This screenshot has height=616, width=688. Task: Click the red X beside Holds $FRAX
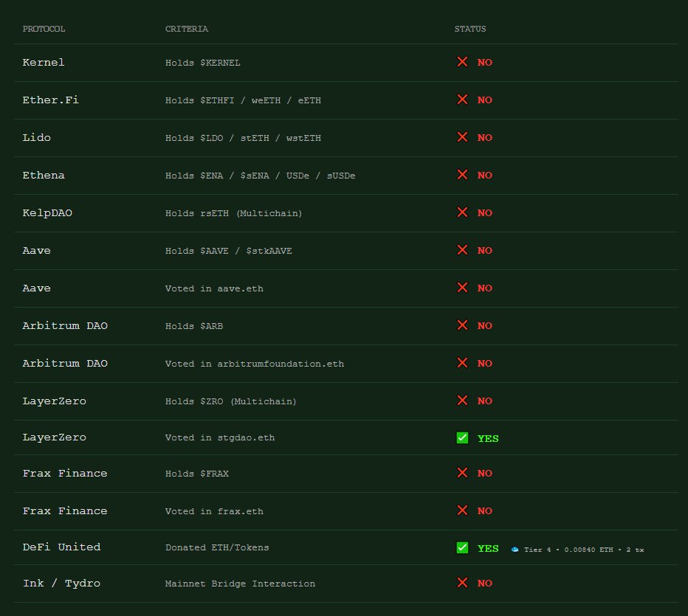tap(462, 473)
